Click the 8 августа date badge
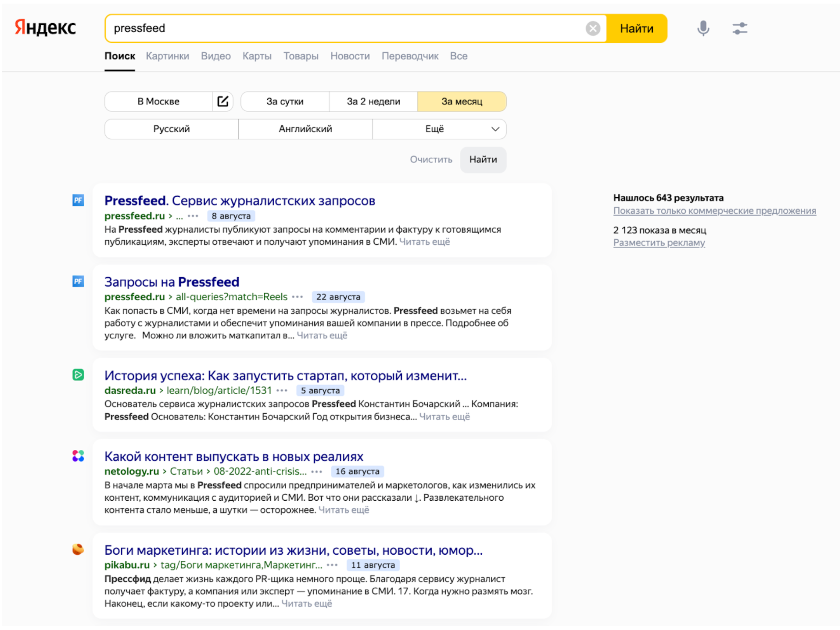The width and height of the screenshot is (840, 630). point(231,216)
